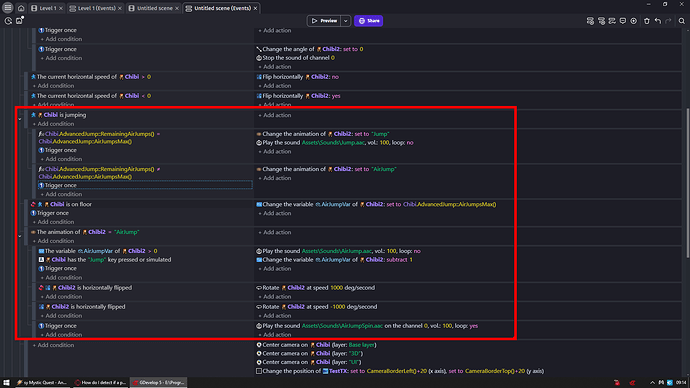
Task: Open the GDevelop 5 taskbar item
Action: click(x=158, y=382)
